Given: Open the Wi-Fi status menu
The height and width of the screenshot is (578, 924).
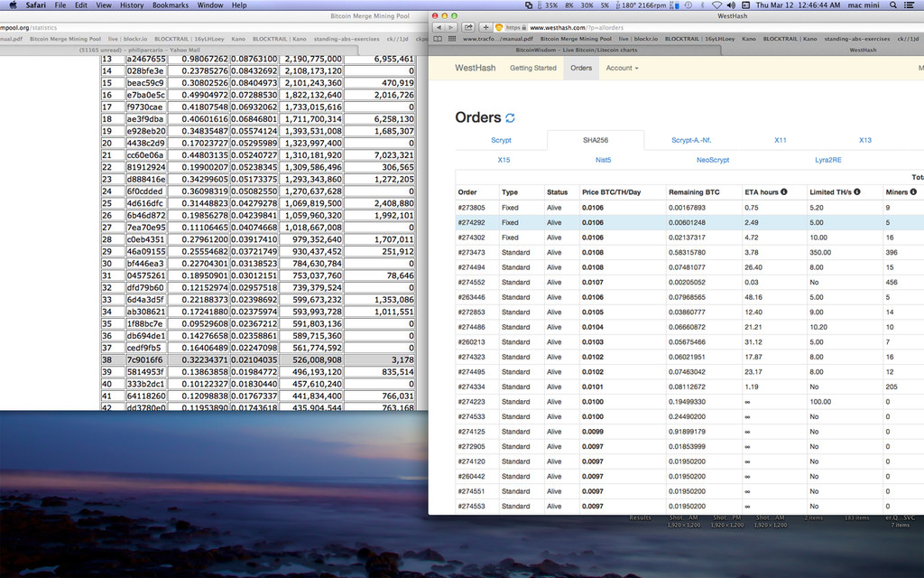Looking at the screenshot, I should point(716,5).
